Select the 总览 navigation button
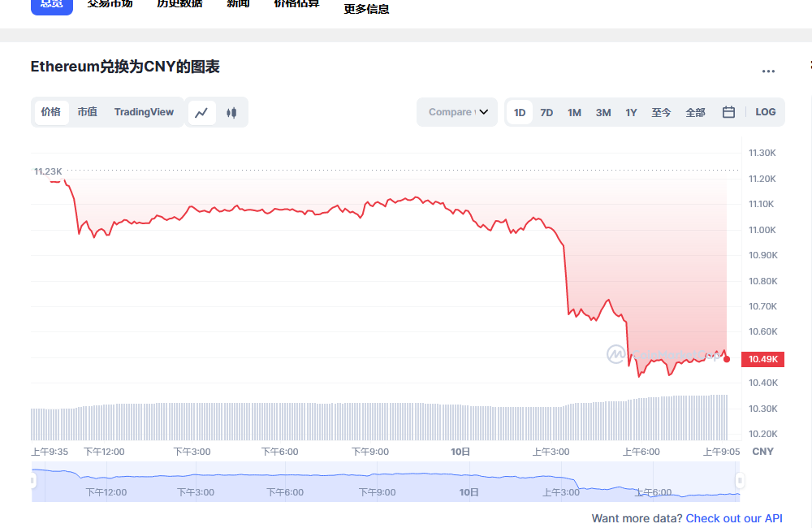Viewport: 812px width, 528px height. click(x=51, y=4)
